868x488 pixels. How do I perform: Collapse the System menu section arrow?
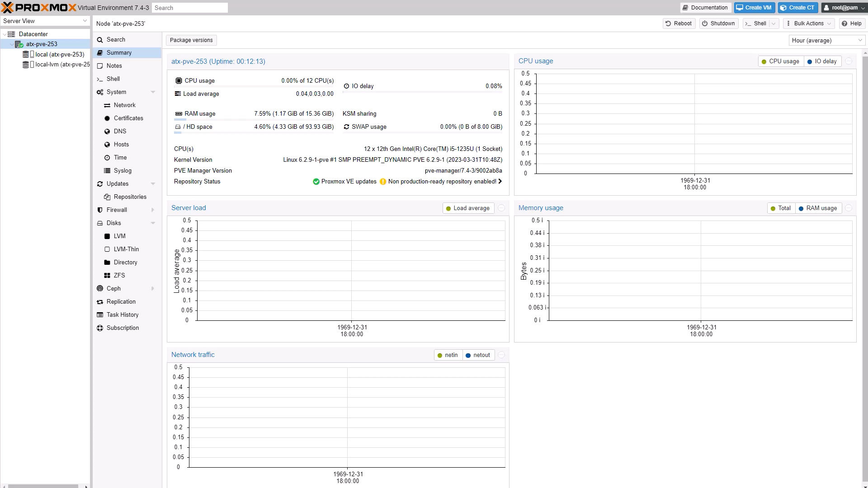(153, 92)
